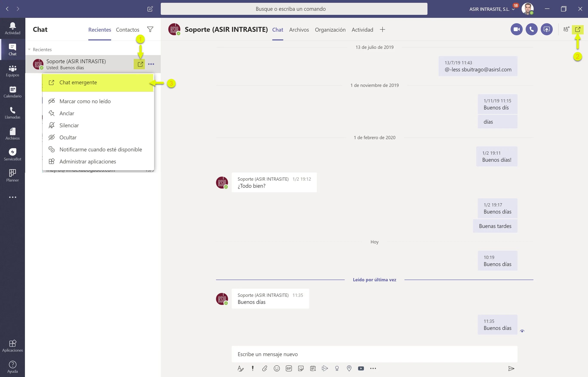Screen dimensions: 588x377
Task: Open ServiceBot from the left rail
Action: pyautogui.click(x=12, y=154)
